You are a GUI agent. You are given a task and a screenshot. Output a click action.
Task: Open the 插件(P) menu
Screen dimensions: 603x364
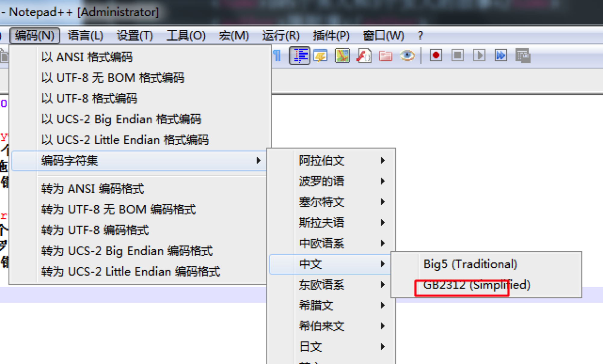(331, 36)
